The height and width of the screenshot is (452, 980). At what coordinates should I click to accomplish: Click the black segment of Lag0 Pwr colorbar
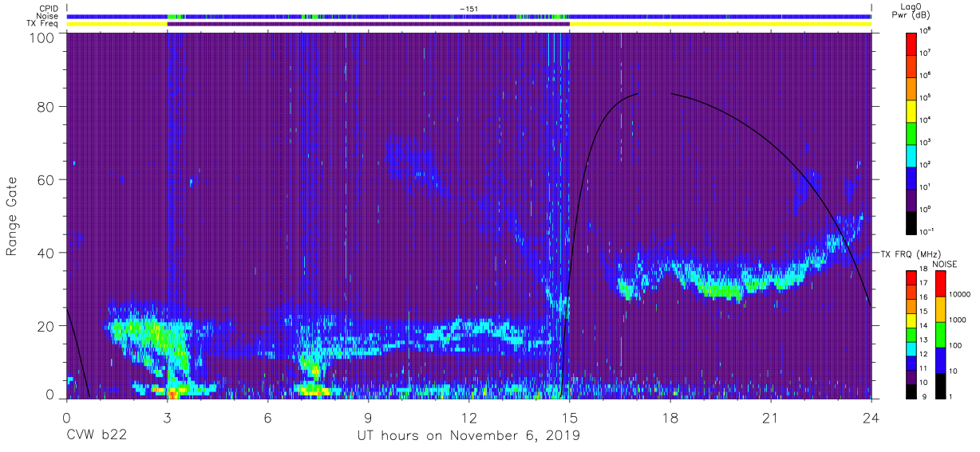tap(912, 222)
